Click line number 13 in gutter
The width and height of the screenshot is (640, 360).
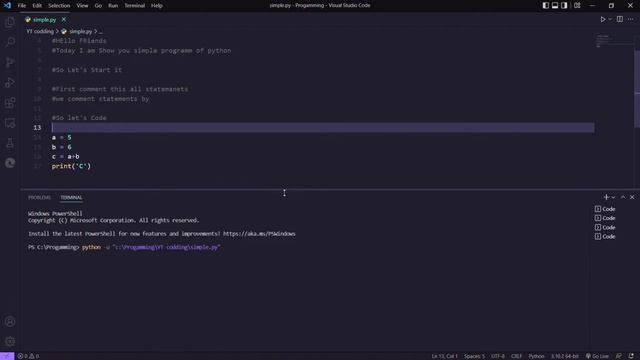point(37,128)
